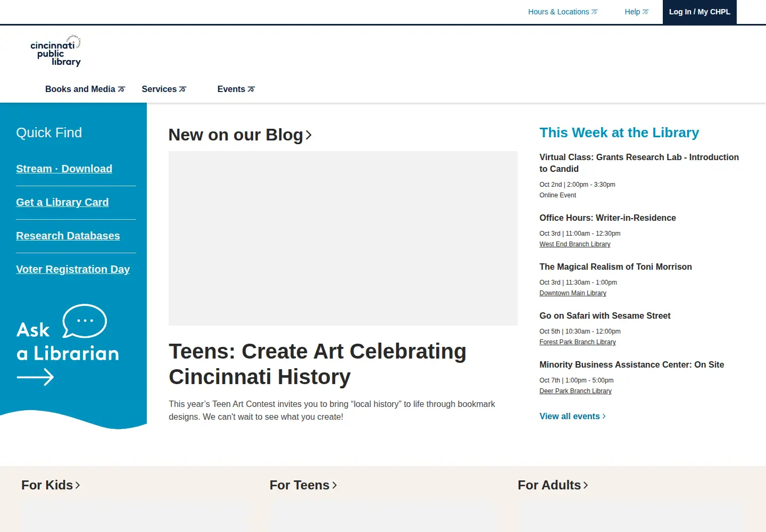Expand the Events menu
The height and width of the screenshot is (532, 766).
tap(236, 89)
